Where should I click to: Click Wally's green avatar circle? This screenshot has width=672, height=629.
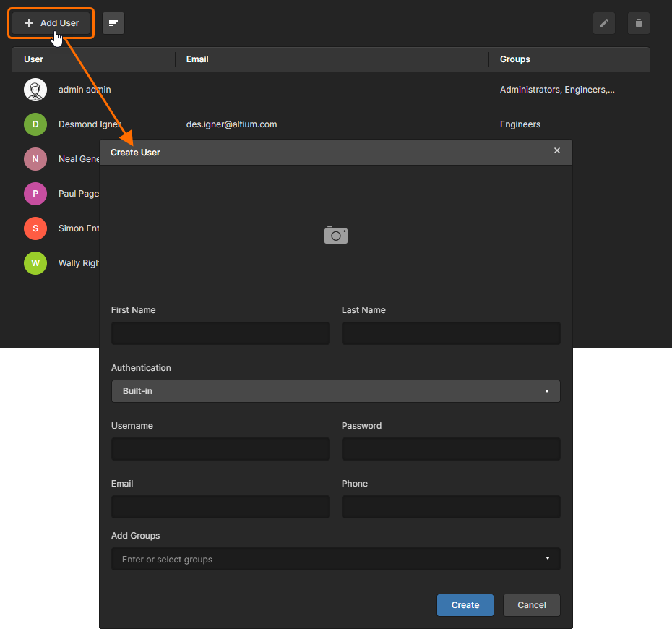(x=35, y=263)
